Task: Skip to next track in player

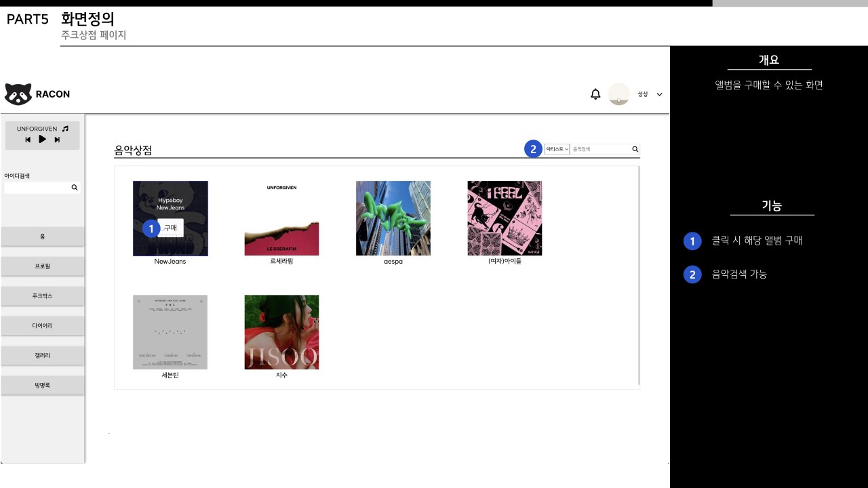Action: [57, 140]
